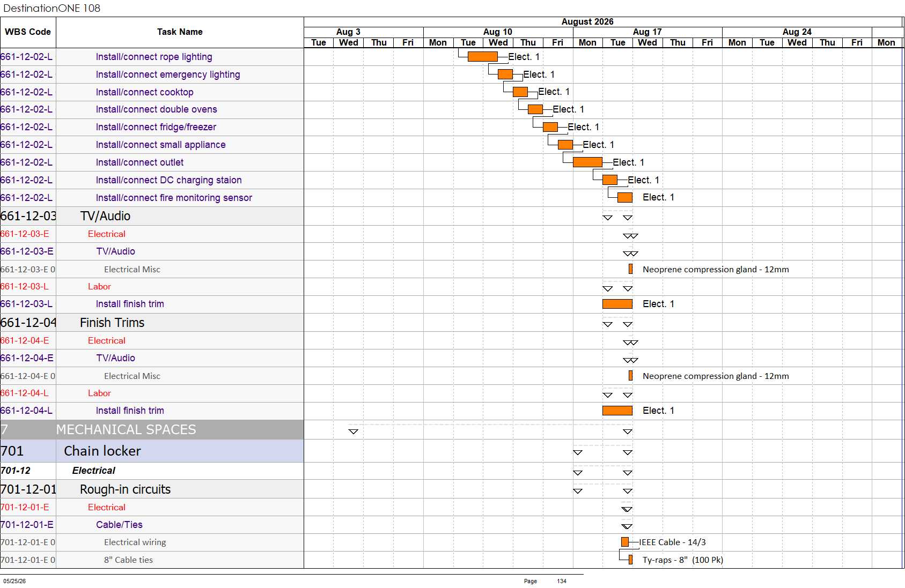Image resolution: width=905 pixels, height=588 pixels.
Task: Click the MECHANICAL SPACES summary start triangle
Action: pos(353,431)
